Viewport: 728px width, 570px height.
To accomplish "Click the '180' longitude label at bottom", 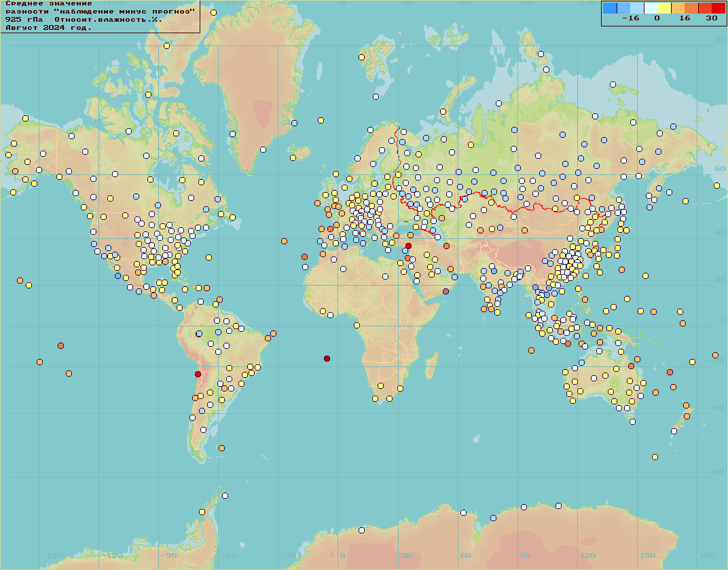I will [708, 555].
